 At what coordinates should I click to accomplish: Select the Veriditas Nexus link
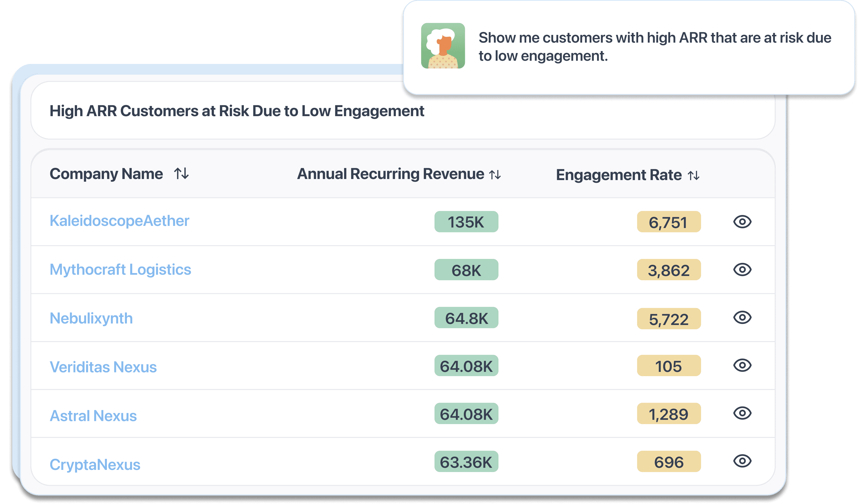pyautogui.click(x=103, y=367)
